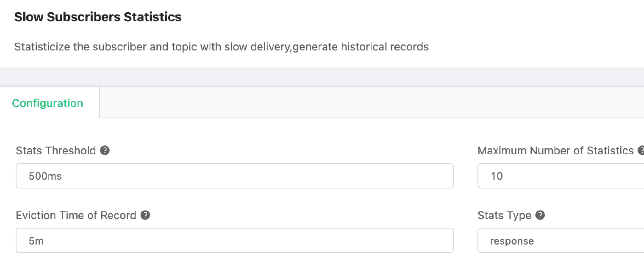Click the Eviction Time of Record help icon
Viewport: 644px width, 278px height.
point(145,215)
